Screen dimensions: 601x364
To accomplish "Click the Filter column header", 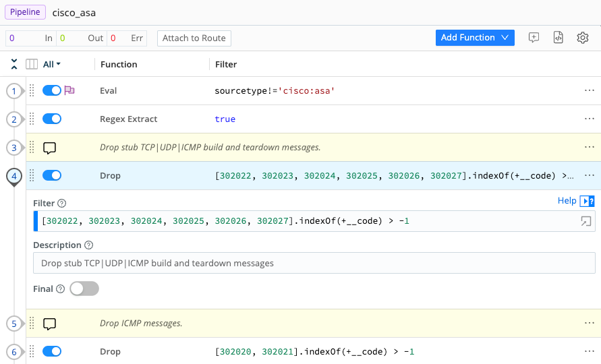I will click(226, 64).
